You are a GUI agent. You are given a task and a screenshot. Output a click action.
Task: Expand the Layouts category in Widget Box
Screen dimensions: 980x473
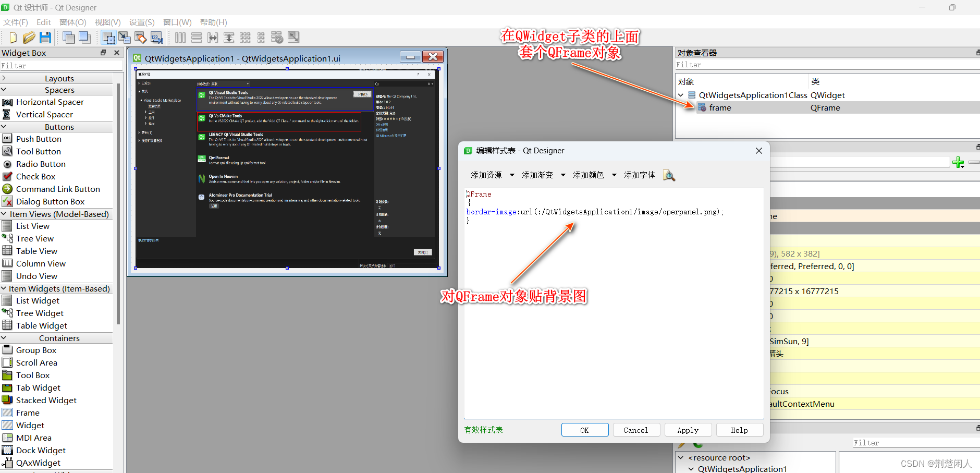[x=4, y=78]
